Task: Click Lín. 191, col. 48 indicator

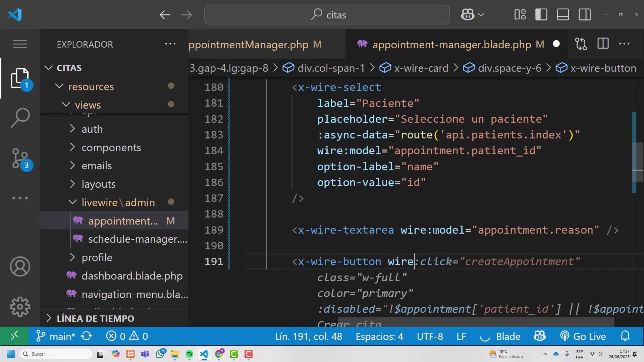Action: (309, 336)
